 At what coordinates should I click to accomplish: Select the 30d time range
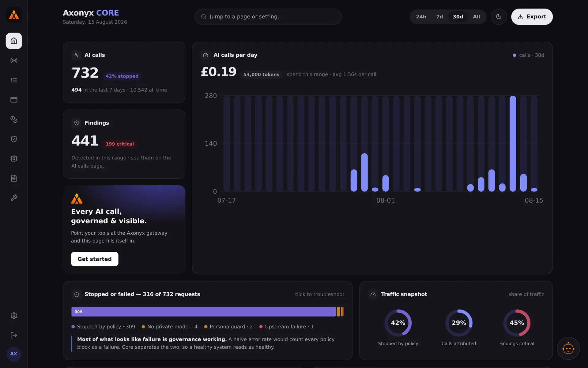tap(458, 17)
